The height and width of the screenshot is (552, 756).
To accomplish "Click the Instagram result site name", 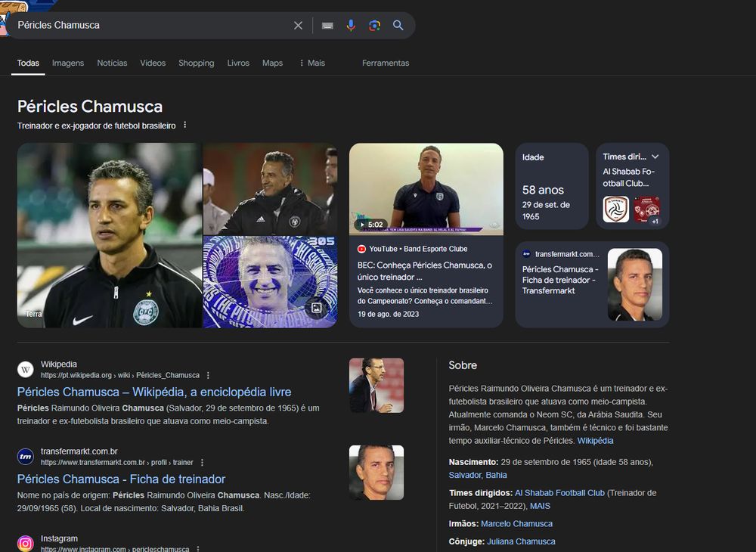I will click(x=59, y=538).
